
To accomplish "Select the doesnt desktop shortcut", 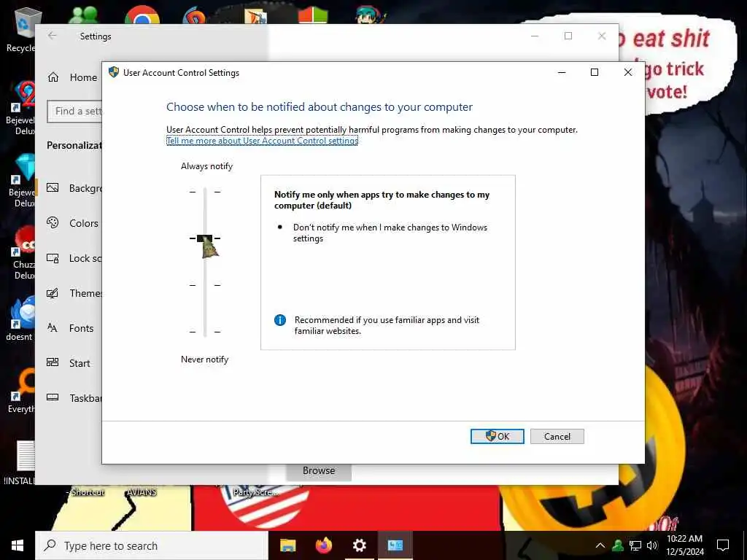I will click(x=20, y=319).
